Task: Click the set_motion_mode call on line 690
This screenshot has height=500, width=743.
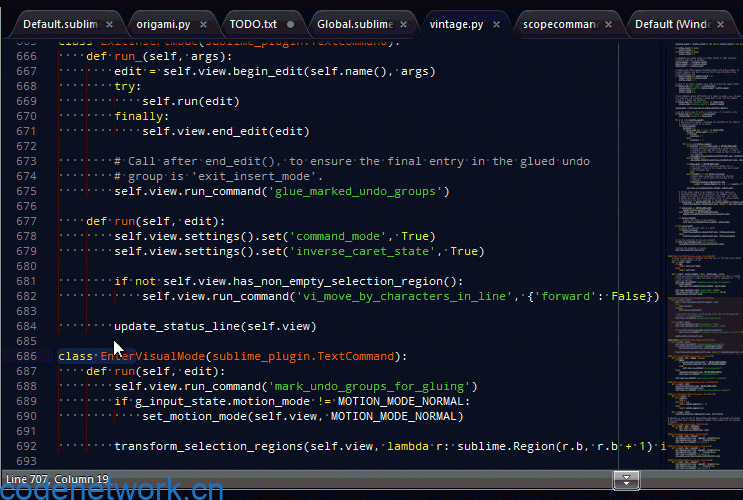Action: 303,417
